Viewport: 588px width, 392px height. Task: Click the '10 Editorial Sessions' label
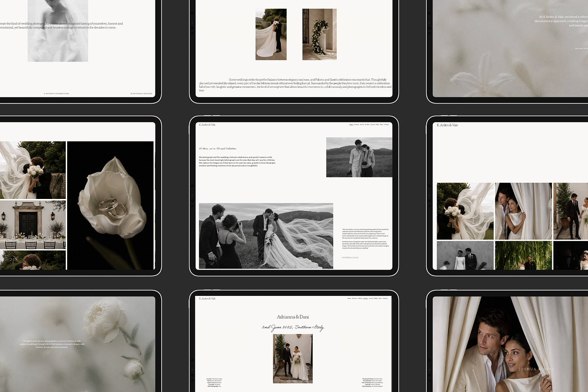(x=141, y=93)
